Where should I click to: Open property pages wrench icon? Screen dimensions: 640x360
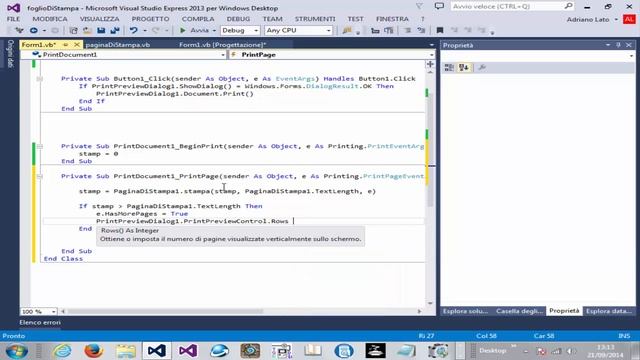[482, 68]
